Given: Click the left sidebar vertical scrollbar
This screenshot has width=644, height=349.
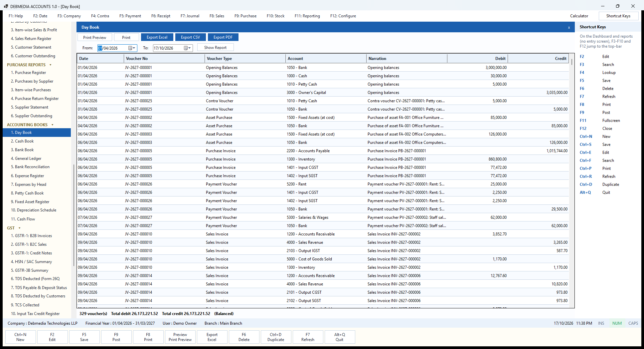Looking at the screenshot, I should [x=74, y=215].
